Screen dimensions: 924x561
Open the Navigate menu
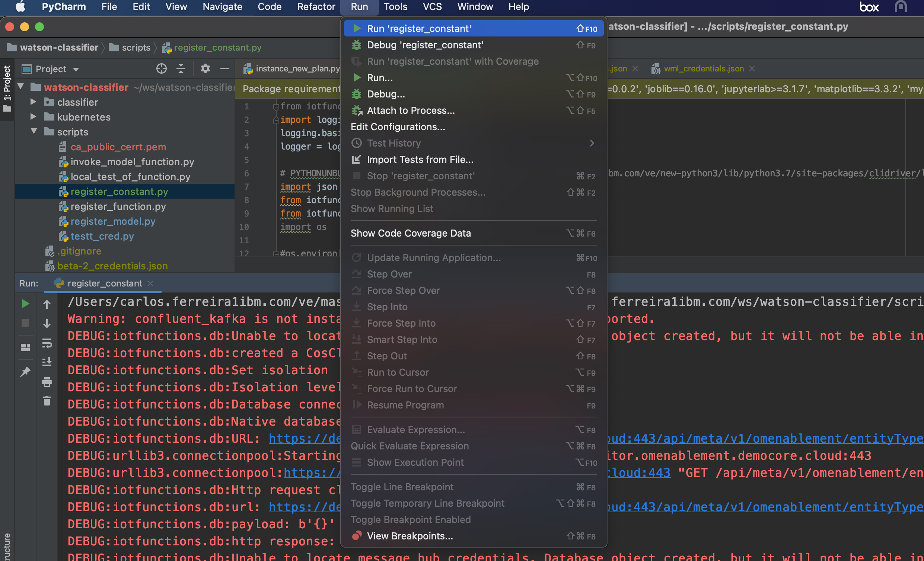click(x=222, y=7)
